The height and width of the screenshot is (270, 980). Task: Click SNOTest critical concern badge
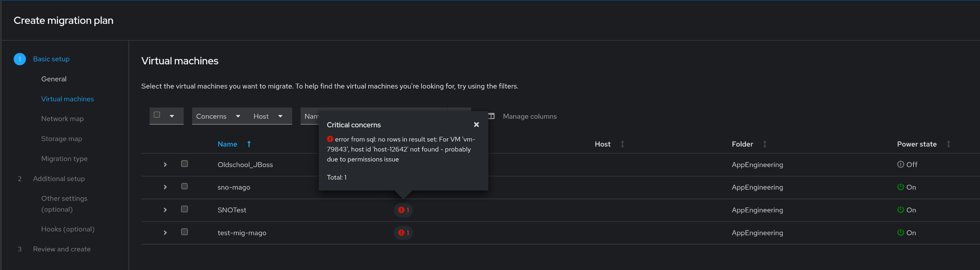coord(403,210)
